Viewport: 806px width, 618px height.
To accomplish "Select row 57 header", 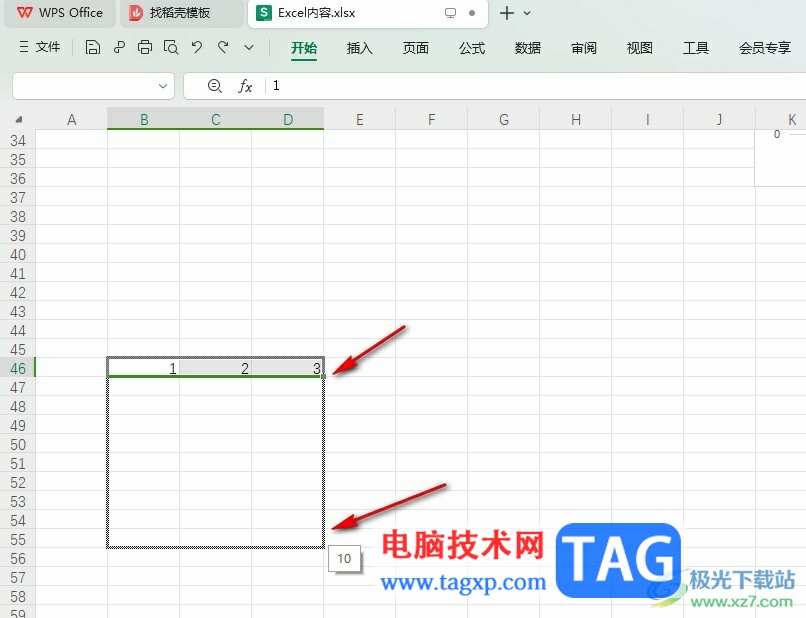I will point(17,577).
